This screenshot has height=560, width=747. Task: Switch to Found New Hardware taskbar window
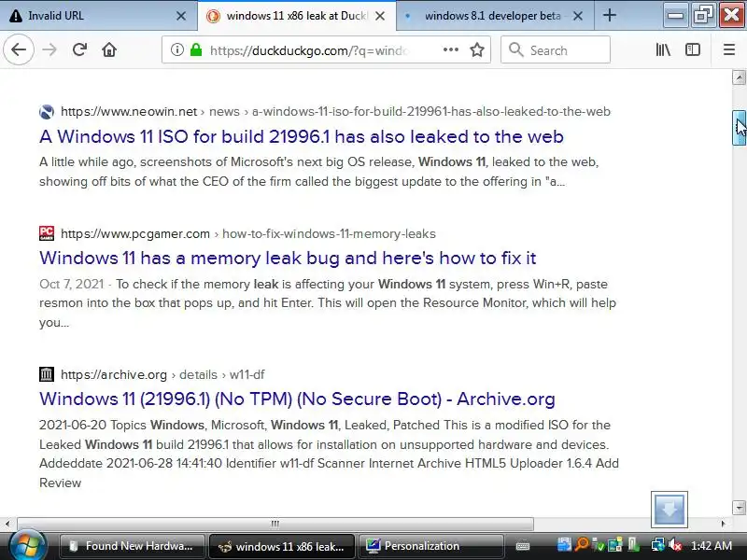[x=132, y=546]
